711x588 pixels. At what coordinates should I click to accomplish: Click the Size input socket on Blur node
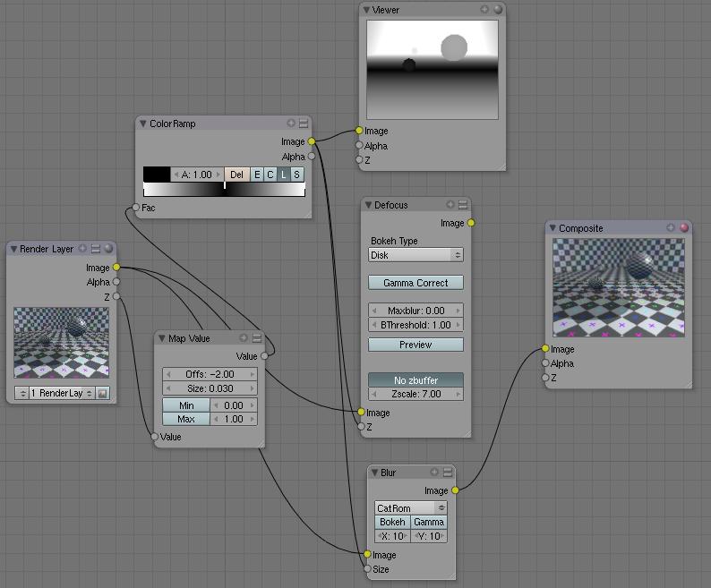(367, 568)
